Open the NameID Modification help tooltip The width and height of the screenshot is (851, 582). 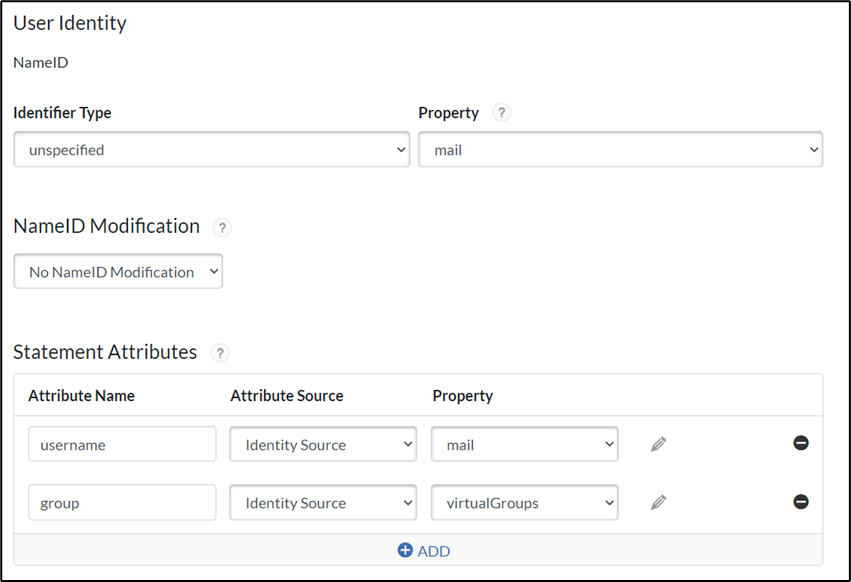tap(221, 227)
